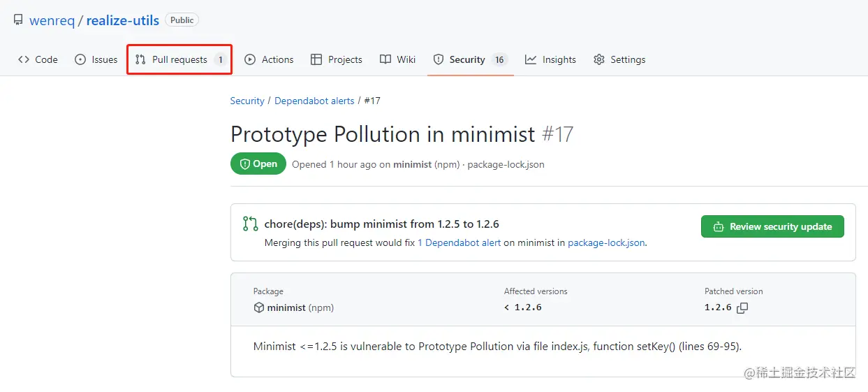This screenshot has width=868, height=392.
Task: Navigate to Security breadcrumb link
Action: pos(247,101)
